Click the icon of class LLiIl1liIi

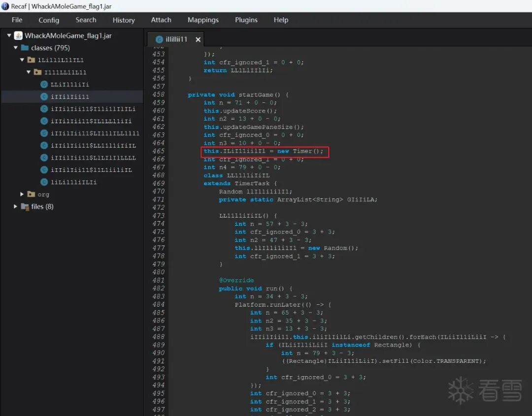click(44, 84)
